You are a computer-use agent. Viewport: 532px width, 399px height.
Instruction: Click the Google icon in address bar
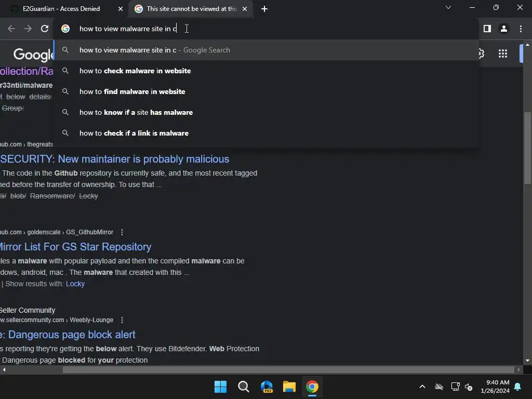(x=65, y=29)
